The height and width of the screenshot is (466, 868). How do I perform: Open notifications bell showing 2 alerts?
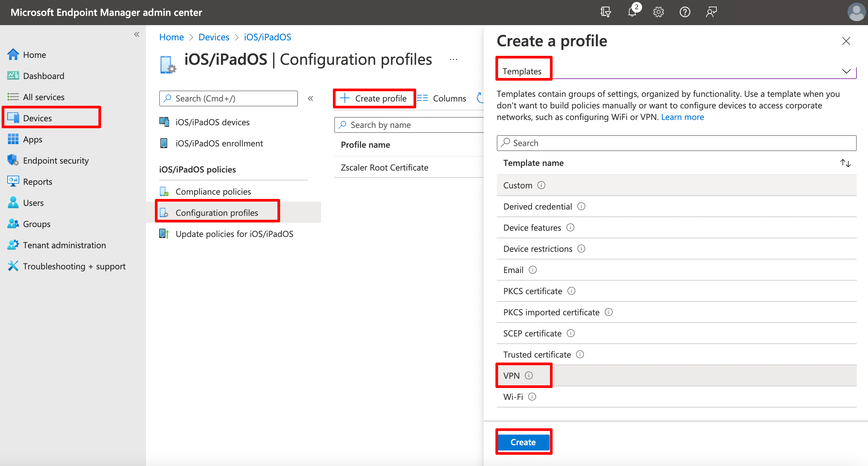pos(632,12)
